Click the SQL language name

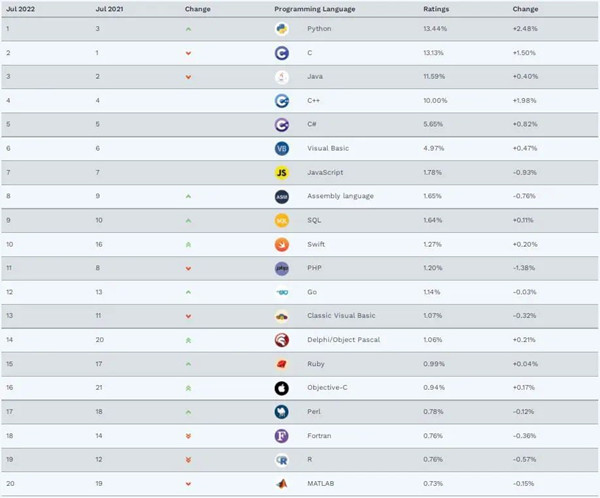click(315, 220)
